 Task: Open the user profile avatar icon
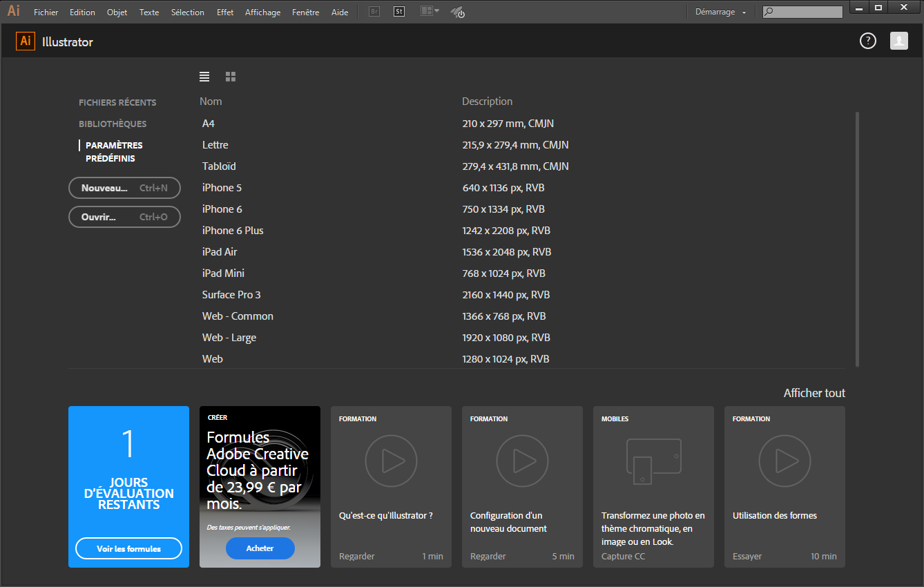point(899,41)
